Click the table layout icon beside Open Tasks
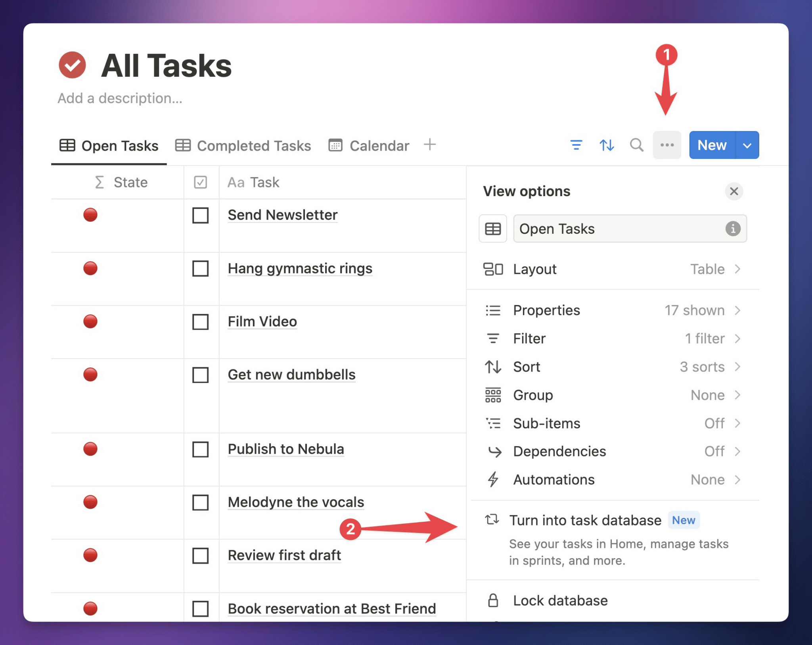 click(492, 229)
